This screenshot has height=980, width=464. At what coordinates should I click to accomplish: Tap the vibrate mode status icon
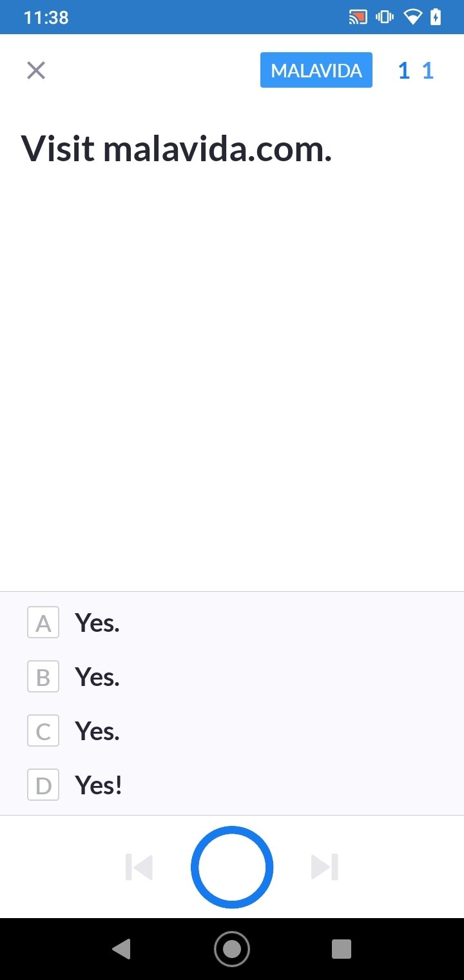[385, 17]
